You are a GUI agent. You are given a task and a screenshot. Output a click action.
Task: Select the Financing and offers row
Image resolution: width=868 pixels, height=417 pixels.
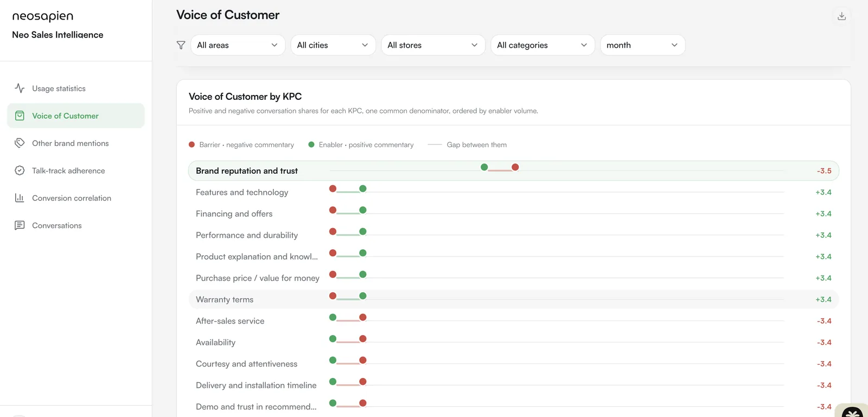point(513,213)
